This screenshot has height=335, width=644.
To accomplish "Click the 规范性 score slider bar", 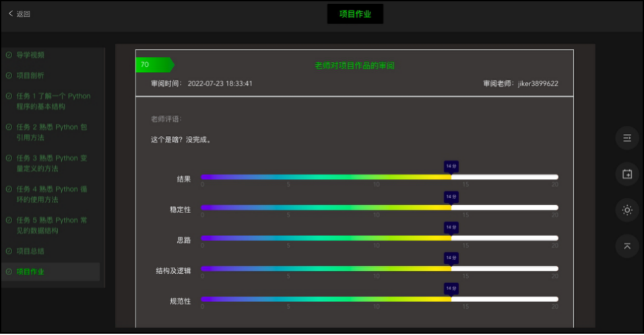I will (x=379, y=299).
